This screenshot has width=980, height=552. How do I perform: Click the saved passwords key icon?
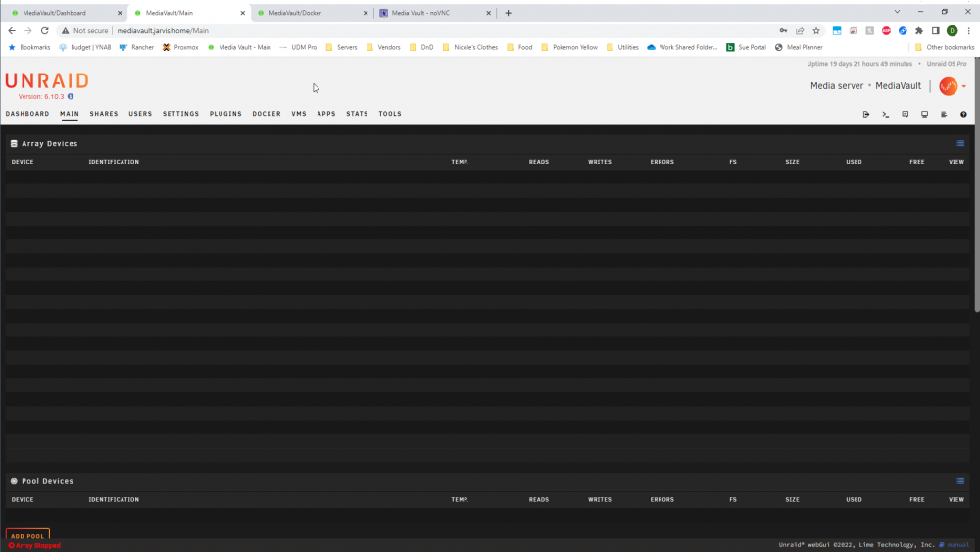click(783, 30)
